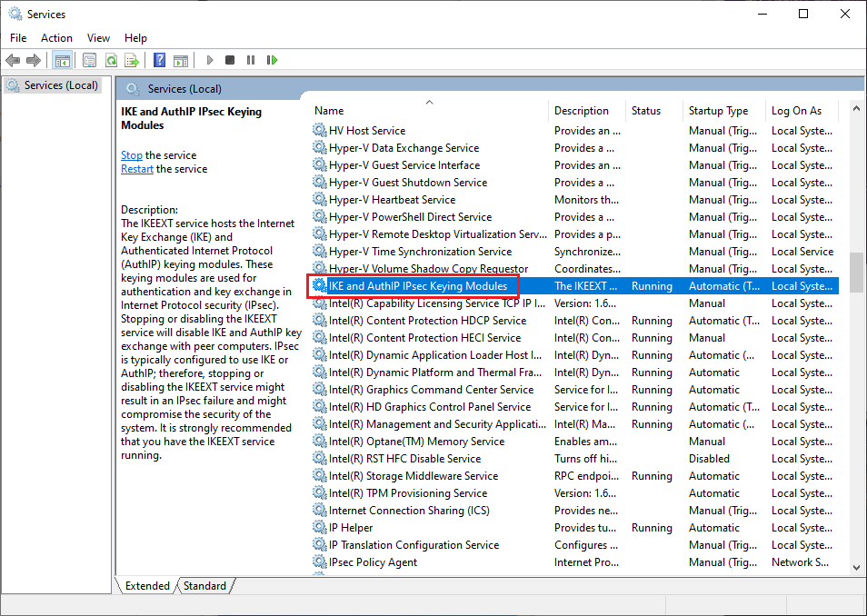The height and width of the screenshot is (616, 867).
Task: Open the Action menu
Action: pyautogui.click(x=56, y=37)
